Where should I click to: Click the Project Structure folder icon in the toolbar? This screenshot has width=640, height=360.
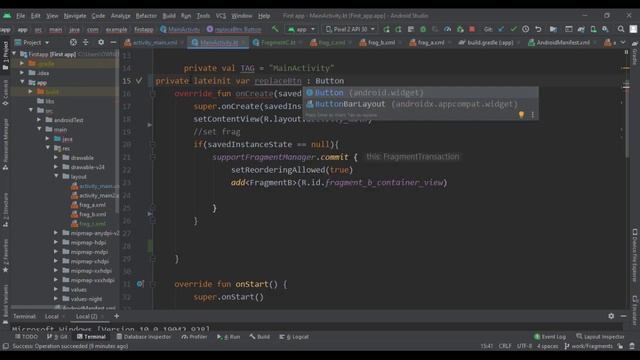(553, 29)
